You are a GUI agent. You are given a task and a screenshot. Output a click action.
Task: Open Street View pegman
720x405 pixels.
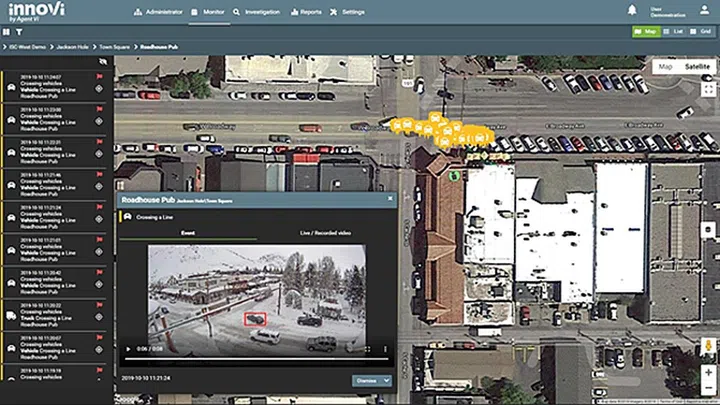pos(707,349)
